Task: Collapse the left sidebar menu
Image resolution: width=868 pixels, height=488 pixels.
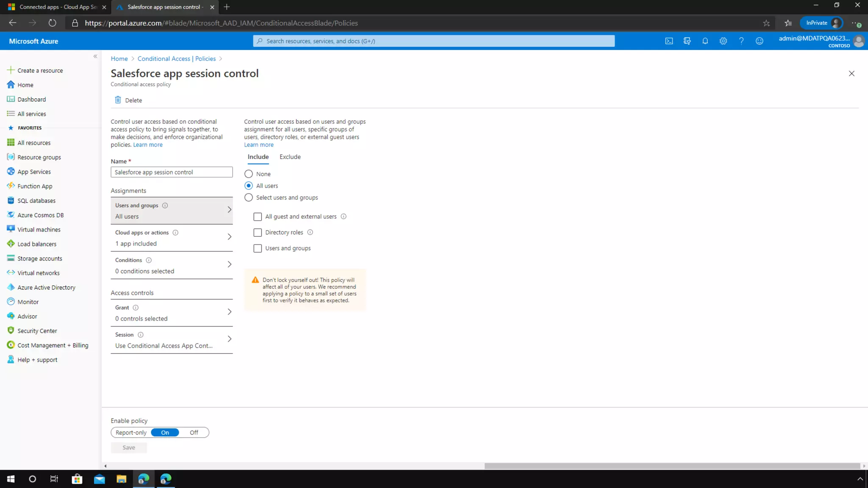Action: click(x=95, y=56)
